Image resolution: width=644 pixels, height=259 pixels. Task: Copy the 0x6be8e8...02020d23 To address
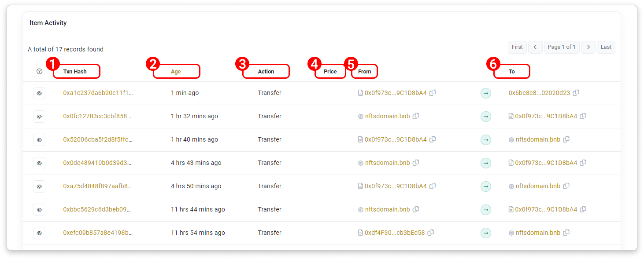576,93
